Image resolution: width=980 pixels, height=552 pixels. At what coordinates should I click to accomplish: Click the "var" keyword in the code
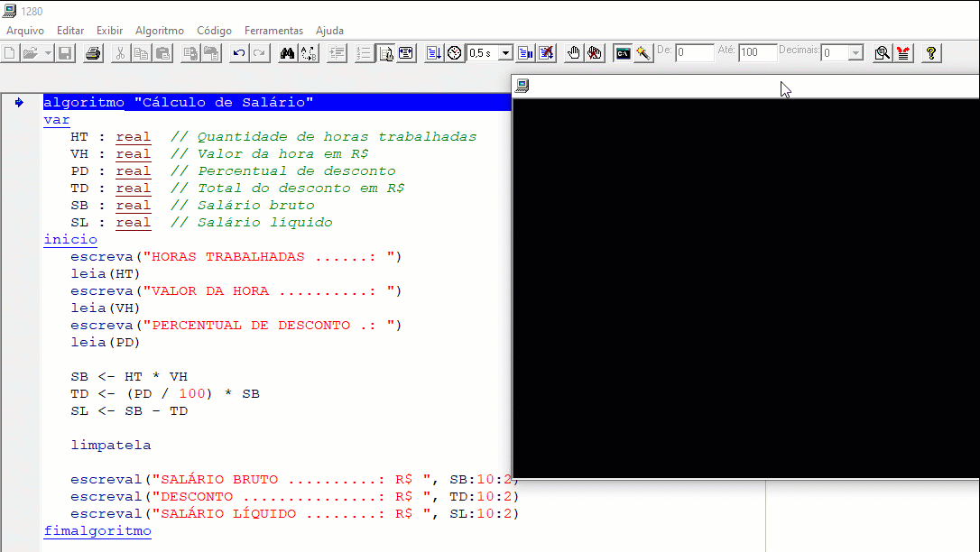[x=57, y=120]
